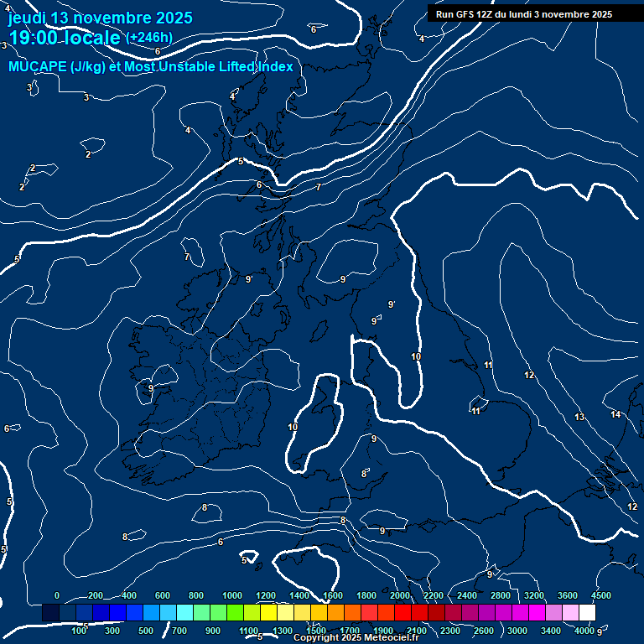Click the date title 'jeudi 13 novembre 2025'
644x644 pixels.
pyautogui.click(x=101, y=18)
